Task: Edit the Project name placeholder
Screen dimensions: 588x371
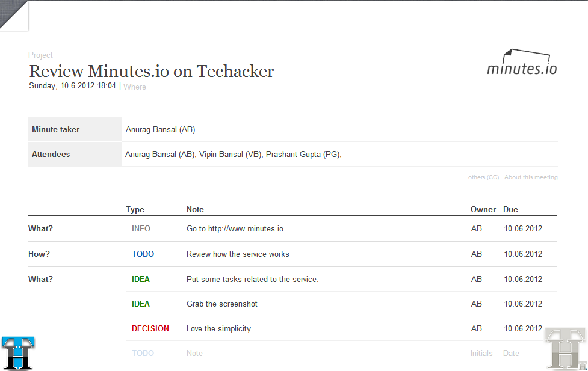Action: [40, 55]
